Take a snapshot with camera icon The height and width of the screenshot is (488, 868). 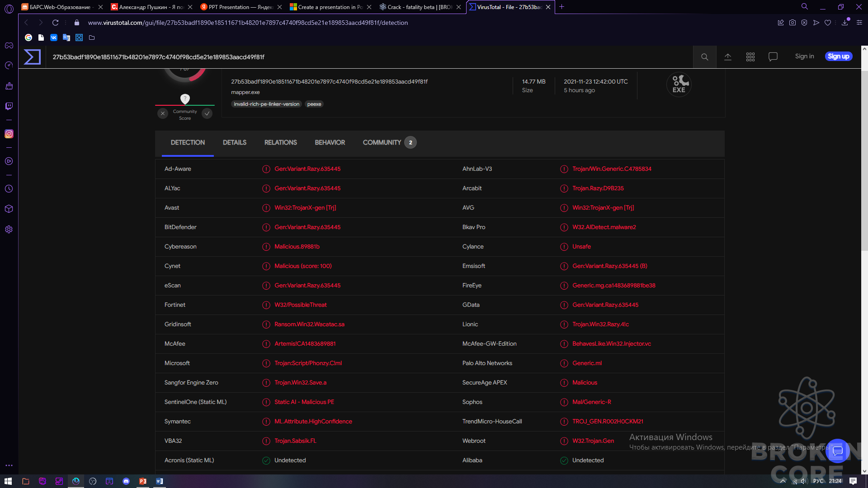coord(793,23)
